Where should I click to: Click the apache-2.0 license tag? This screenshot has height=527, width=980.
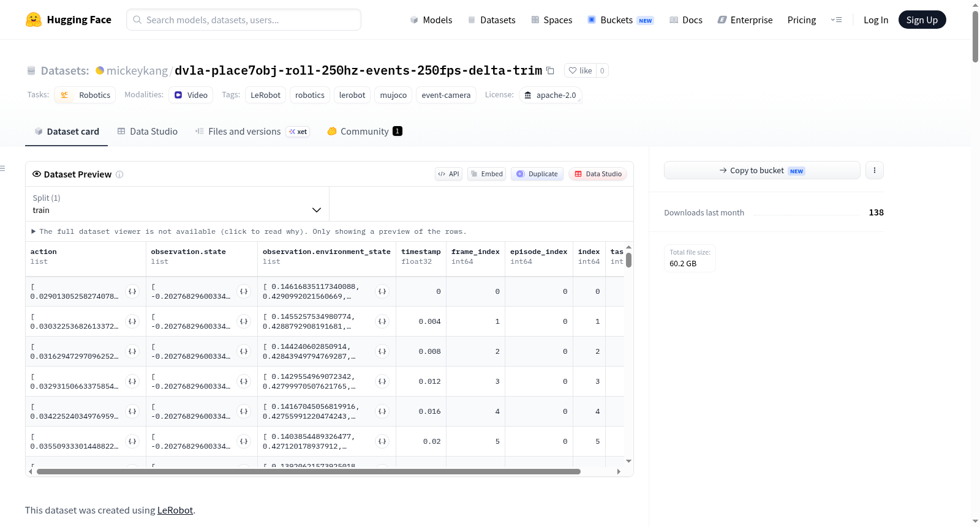550,95
